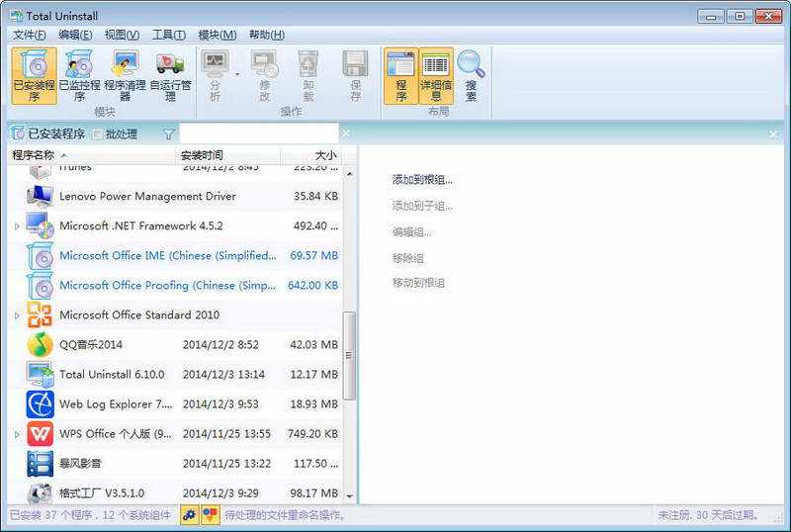Open the 模块(M) menu
Screen dimensions: 791x532
[217, 35]
